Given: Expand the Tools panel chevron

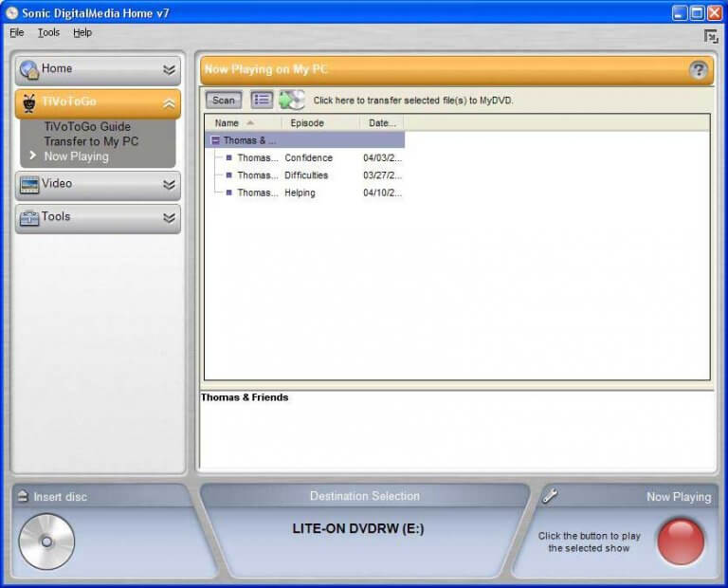Looking at the screenshot, I should point(169,218).
